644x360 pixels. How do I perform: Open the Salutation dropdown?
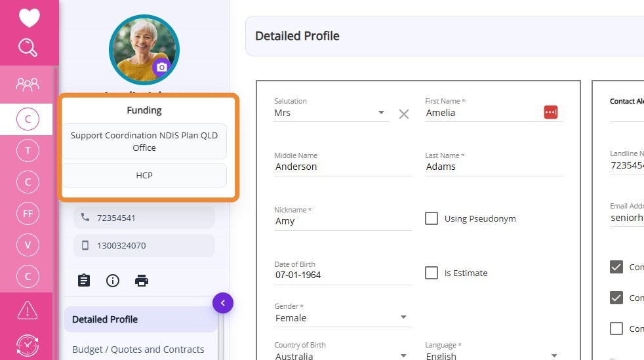(381, 113)
